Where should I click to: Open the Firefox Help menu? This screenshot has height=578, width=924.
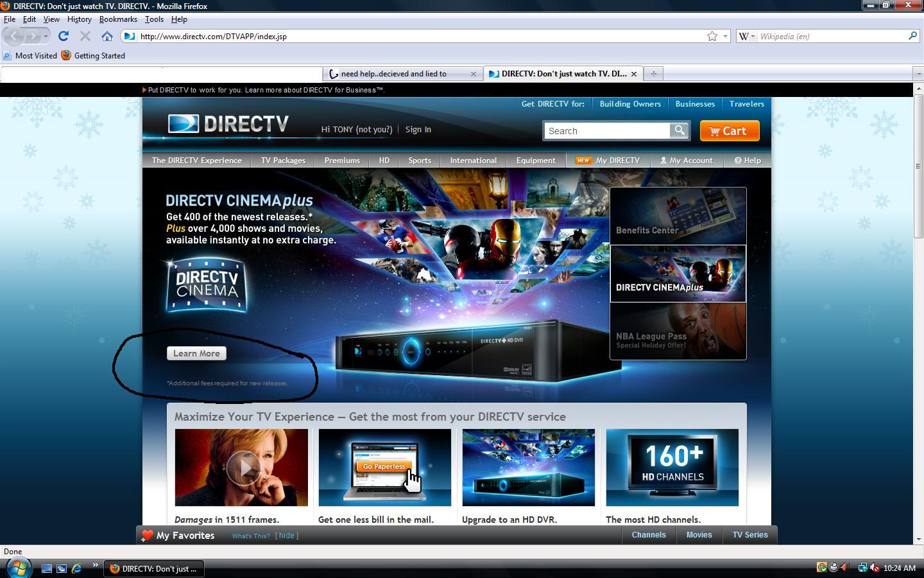click(x=179, y=19)
